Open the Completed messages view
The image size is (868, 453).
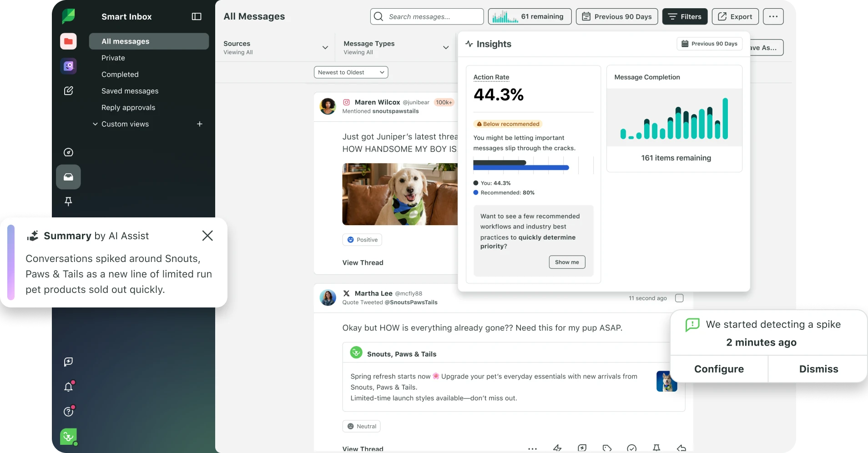pyautogui.click(x=120, y=74)
